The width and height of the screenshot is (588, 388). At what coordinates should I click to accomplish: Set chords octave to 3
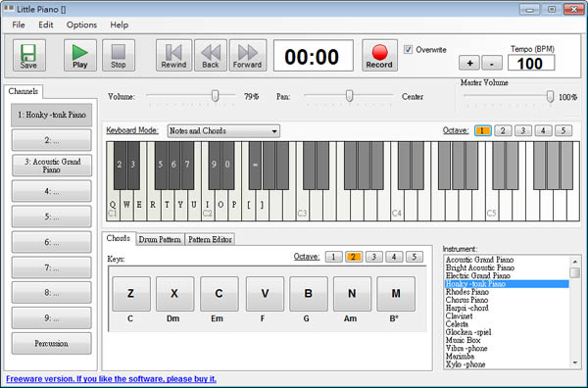coord(373,257)
